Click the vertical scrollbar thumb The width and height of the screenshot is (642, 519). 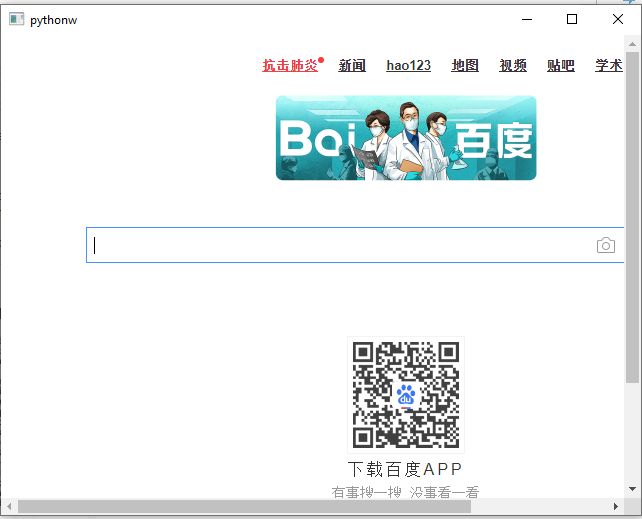632,217
